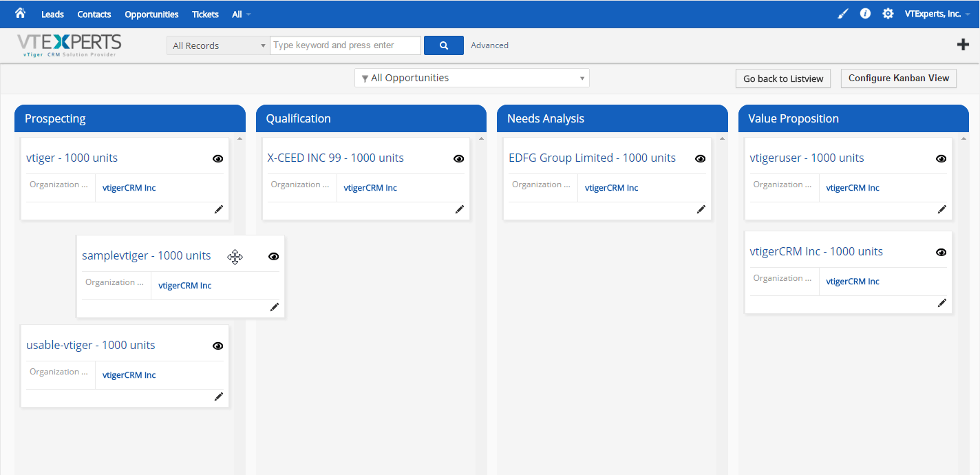Click the Prospecting column scroll-up arrow

[239, 138]
